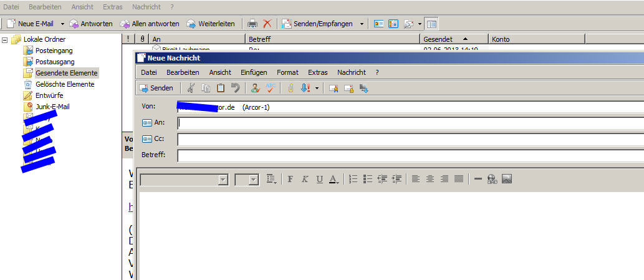Click the An address book button
The image size is (644, 280).
coord(153,122)
